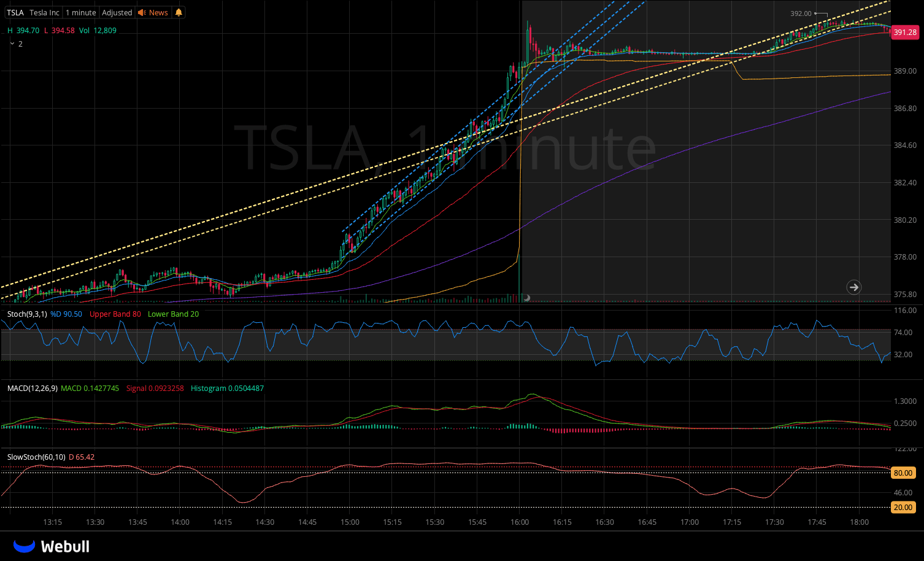Open the Adjusted price setting selector
The height and width of the screenshot is (561, 924).
[x=117, y=12]
